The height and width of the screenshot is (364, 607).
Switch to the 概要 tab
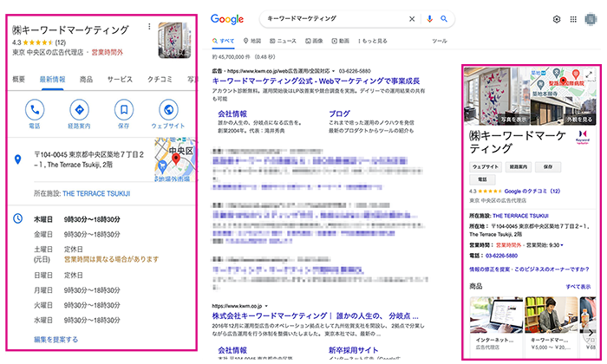pos(18,79)
